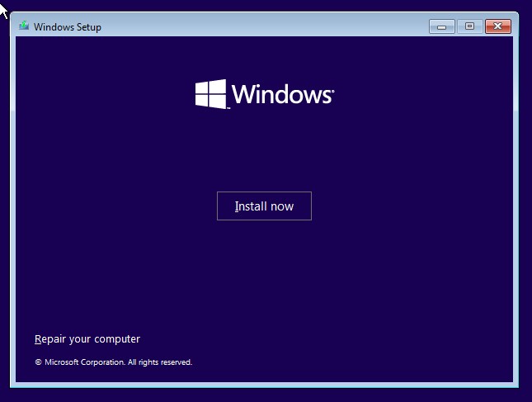The image size is (532, 402).
Task: Click the word "computer" in the repair link
Action: (x=117, y=339)
